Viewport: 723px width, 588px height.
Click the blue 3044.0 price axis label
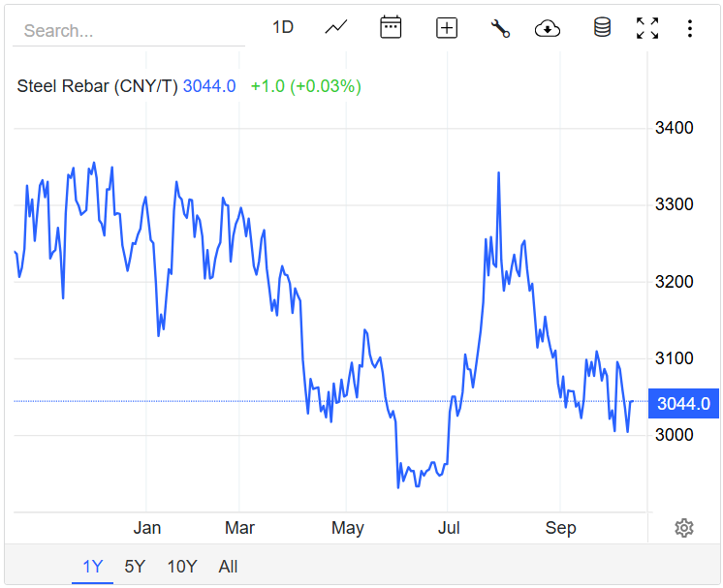click(x=683, y=404)
